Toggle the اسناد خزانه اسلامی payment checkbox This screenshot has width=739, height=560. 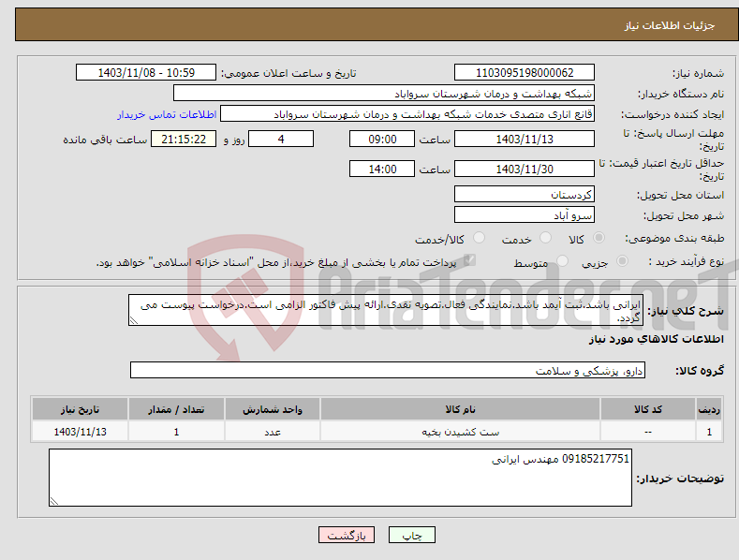coord(469,260)
